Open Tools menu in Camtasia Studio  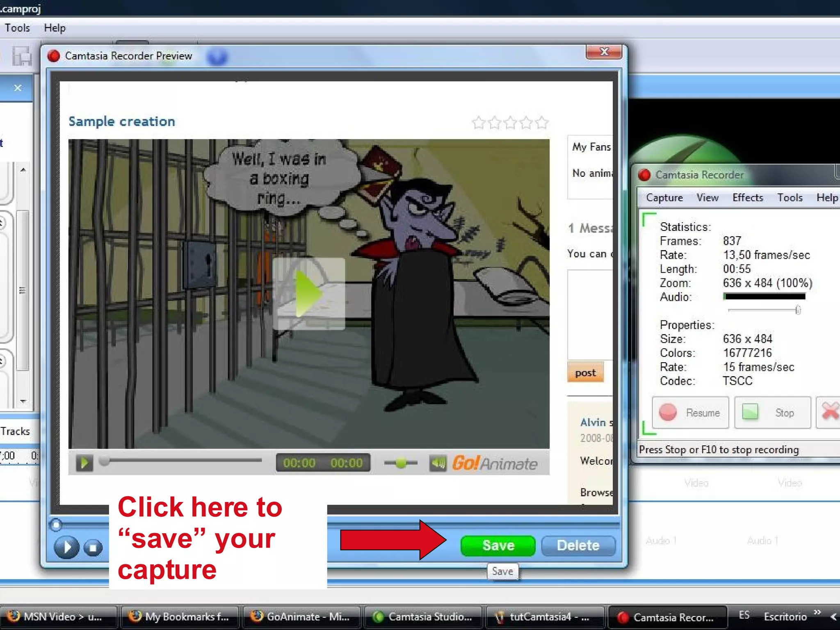[17, 28]
